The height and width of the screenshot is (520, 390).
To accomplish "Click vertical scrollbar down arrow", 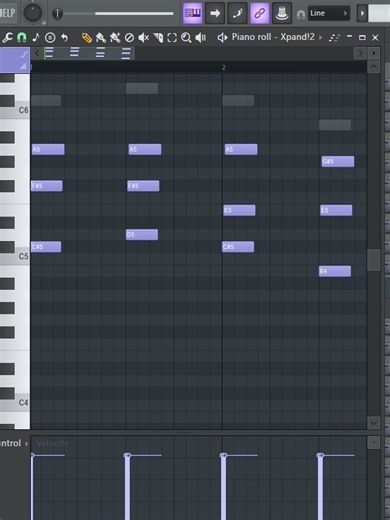I will (x=374, y=423).
